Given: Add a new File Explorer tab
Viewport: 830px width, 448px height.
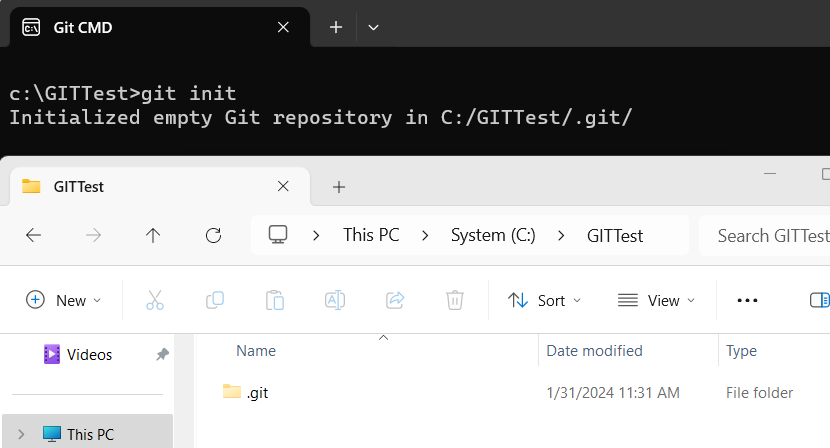Looking at the screenshot, I should [x=339, y=187].
